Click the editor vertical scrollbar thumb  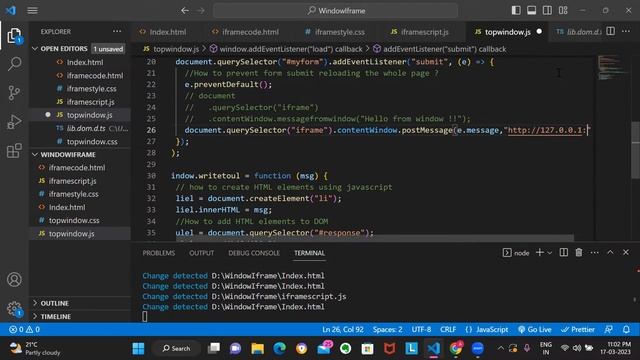click(x=635, y=150)
